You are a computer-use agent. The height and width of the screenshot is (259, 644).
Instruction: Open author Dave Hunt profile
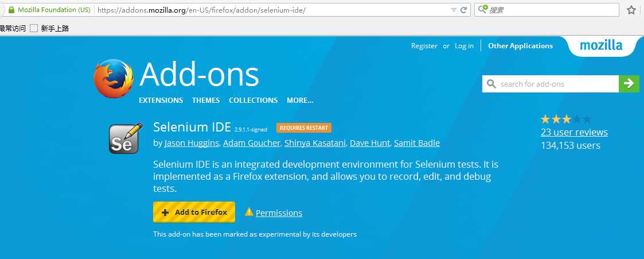(370, 143)
